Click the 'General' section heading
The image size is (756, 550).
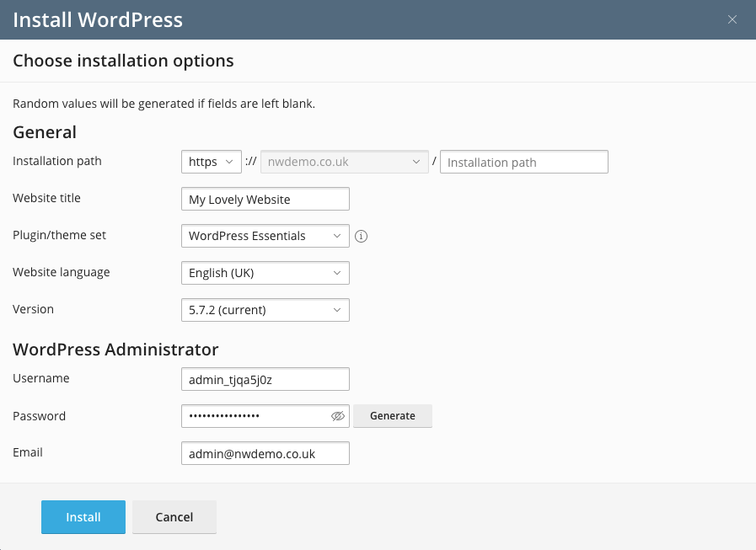click(x=45, y=132)
